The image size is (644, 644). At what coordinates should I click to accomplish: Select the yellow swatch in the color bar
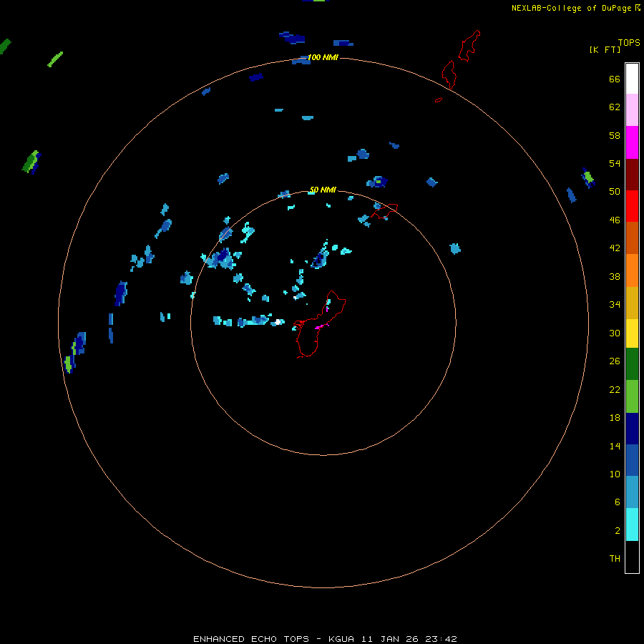[x=632, y=333]
